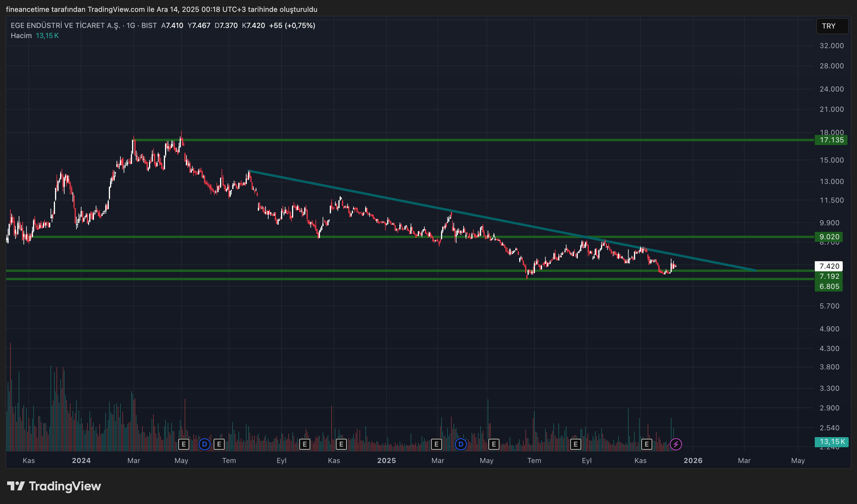This screenshot has height=504, width=857.
Task: Click the earnings E marker near Kas 2025
Action: [646, 444]
